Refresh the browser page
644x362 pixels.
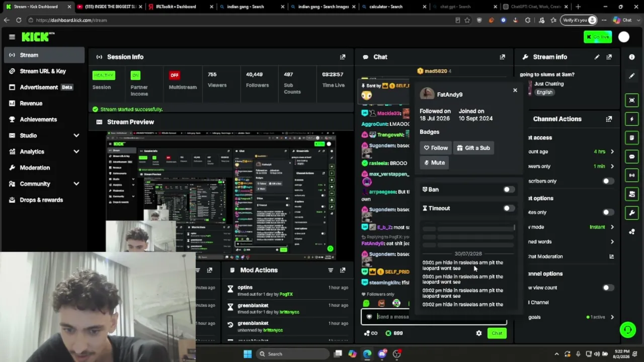(x=19, y=20)
